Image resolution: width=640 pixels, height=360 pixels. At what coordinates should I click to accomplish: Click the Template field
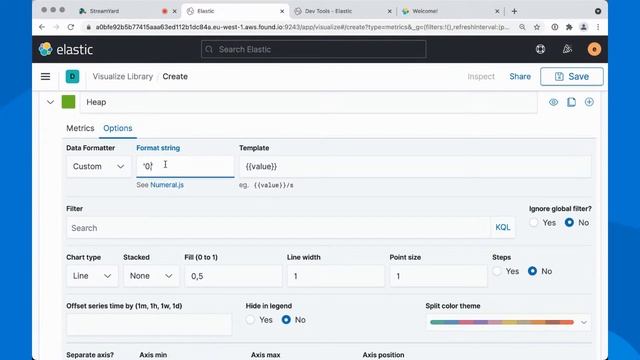click(x=415, y=167)
